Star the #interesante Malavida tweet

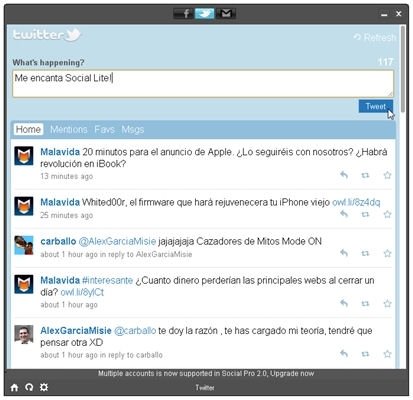pyautogui.click(x=387, y=304)
